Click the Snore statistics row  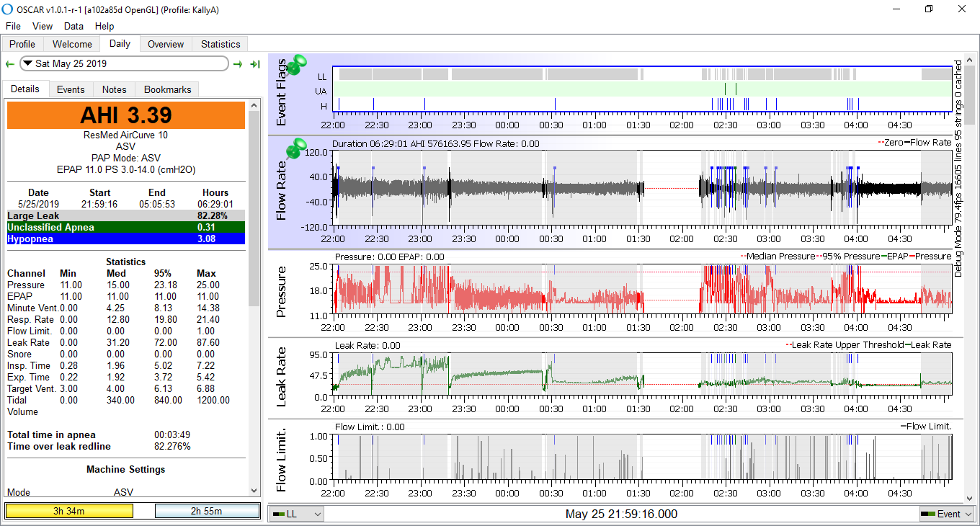(x=126, y=354)
